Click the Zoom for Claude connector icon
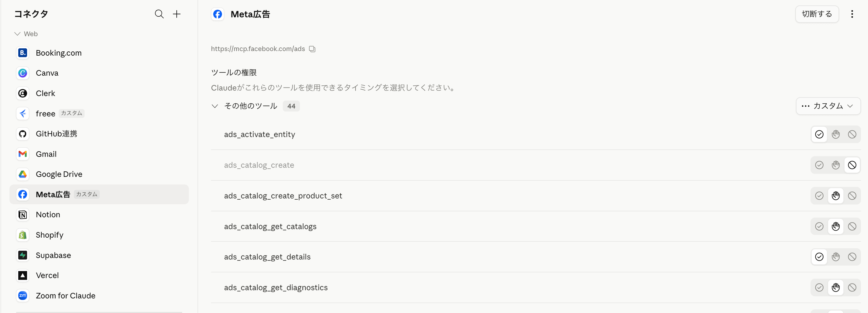This screenshot has height=313, width=868. [x=23, y=295]
